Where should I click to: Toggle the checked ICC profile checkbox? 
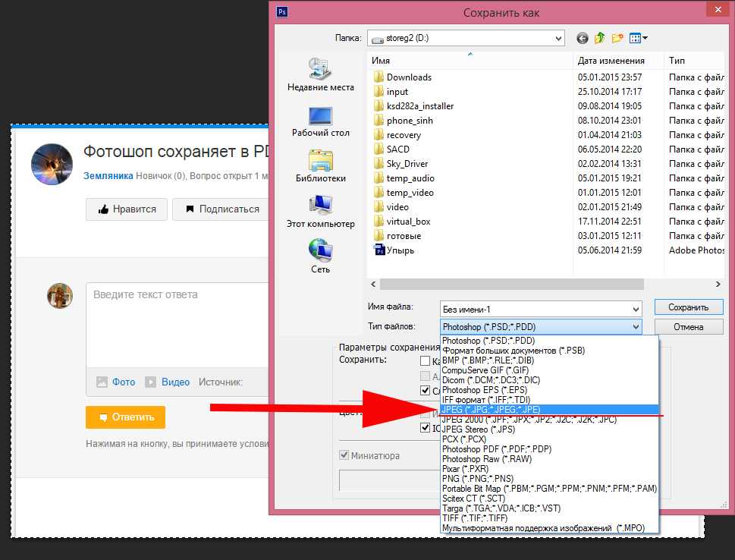[x=426, y=428]
